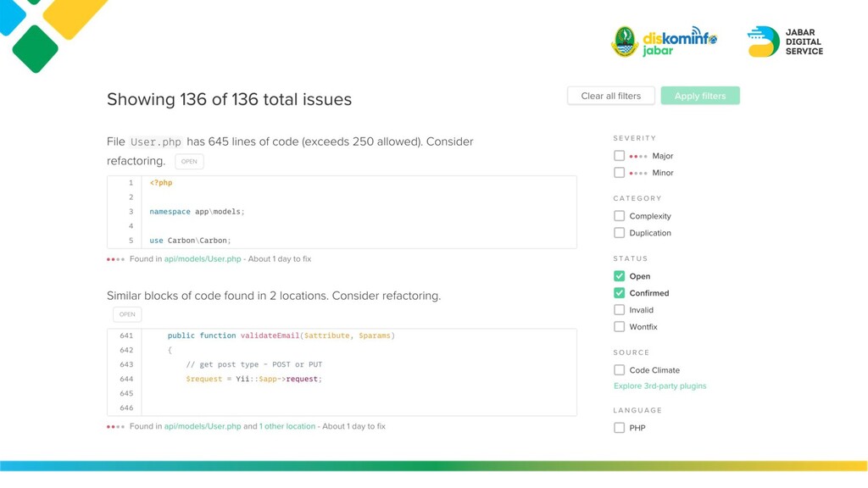Open Explore 3rd-party plugins link
Screen dimensions: 868x488
pos(659,385)
